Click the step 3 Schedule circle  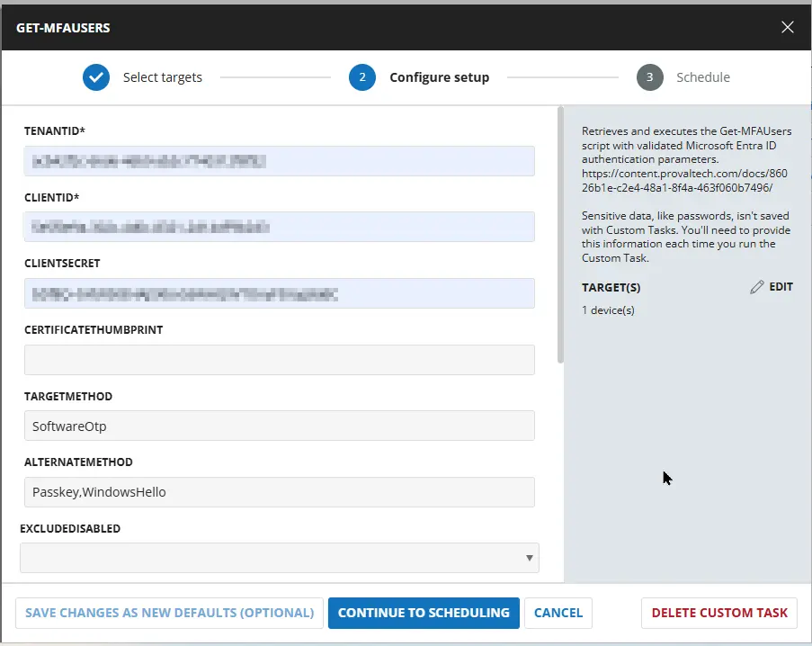[650, 77]
